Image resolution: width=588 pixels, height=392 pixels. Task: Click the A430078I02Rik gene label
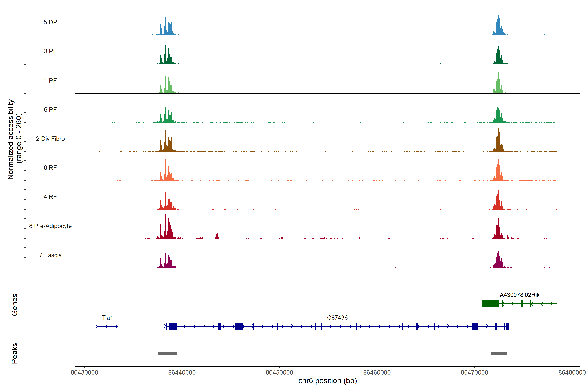520,295
